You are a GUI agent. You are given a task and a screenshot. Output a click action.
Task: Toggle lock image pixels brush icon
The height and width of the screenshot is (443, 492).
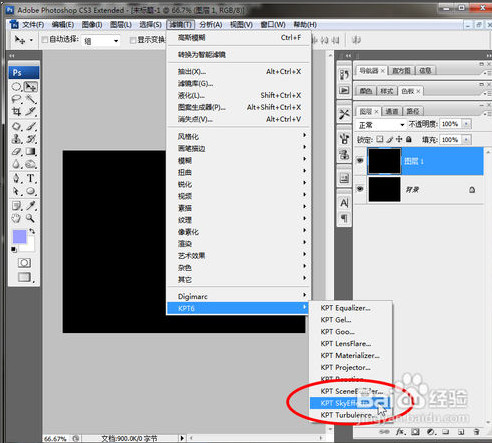(x=389, y=139)
